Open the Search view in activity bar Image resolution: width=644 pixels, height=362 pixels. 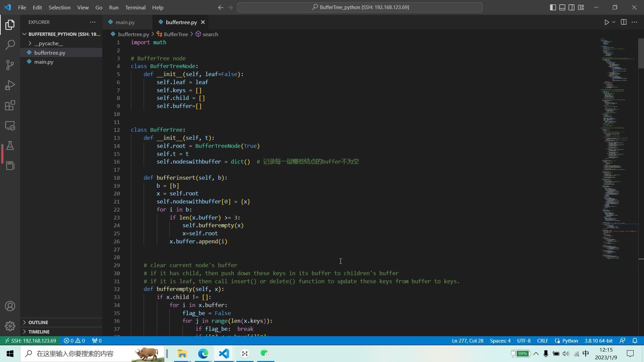[x=10, y=45]
